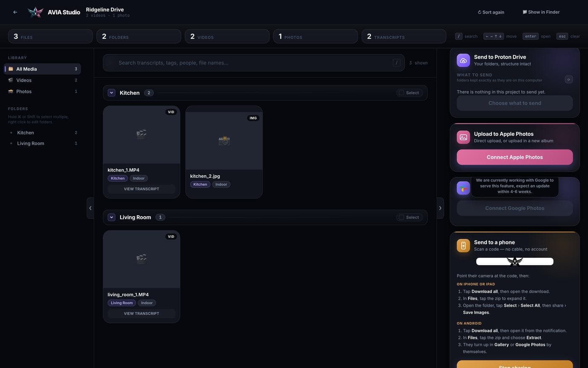Click the 2 Transcripts stat card
Image resolution: width=588 pixels, height=368 pixels.
click(x=404, y=36)
